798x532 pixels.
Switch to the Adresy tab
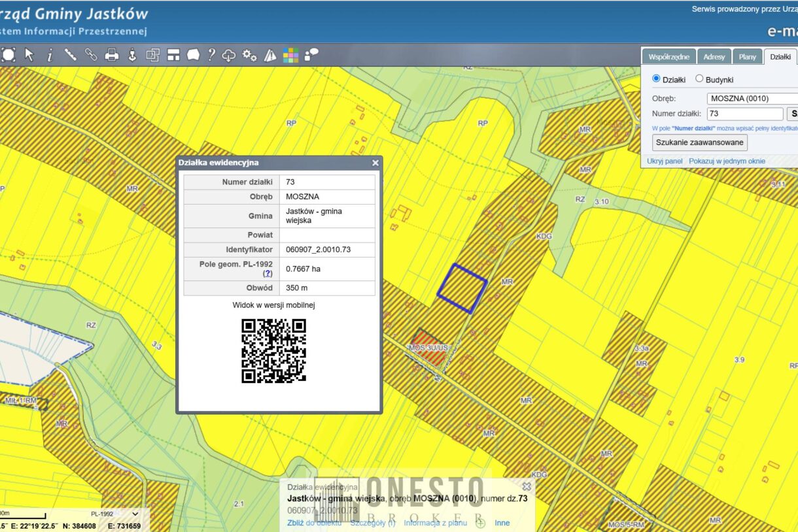coord(714,57)
